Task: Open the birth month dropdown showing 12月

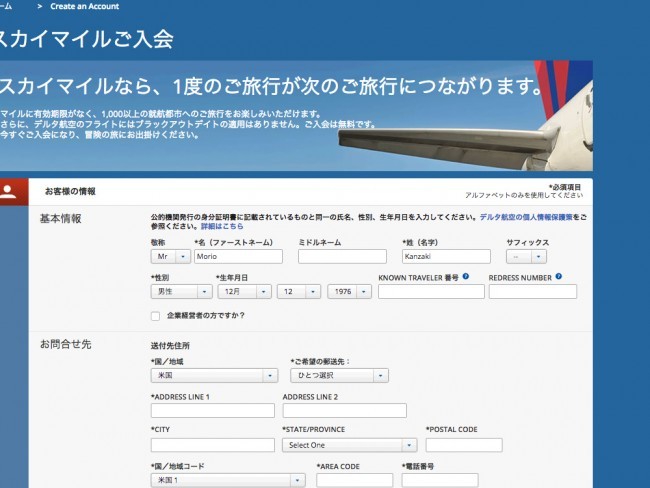Action: pos(245,292)
